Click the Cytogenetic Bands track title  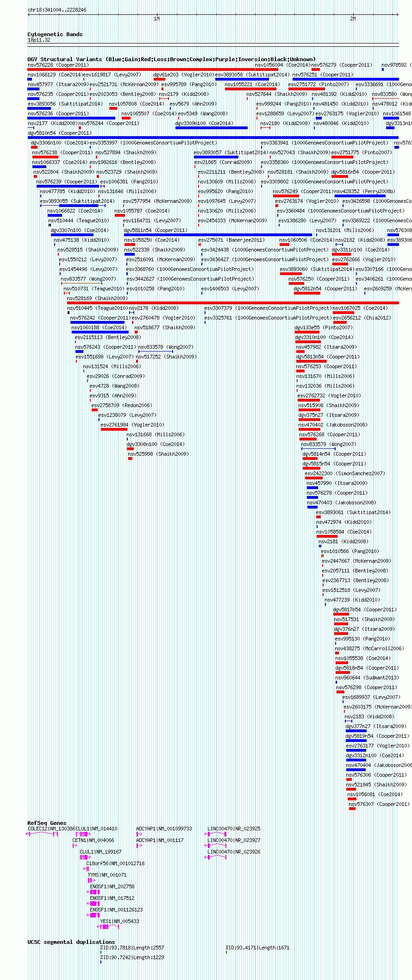[x=55, y=34]
